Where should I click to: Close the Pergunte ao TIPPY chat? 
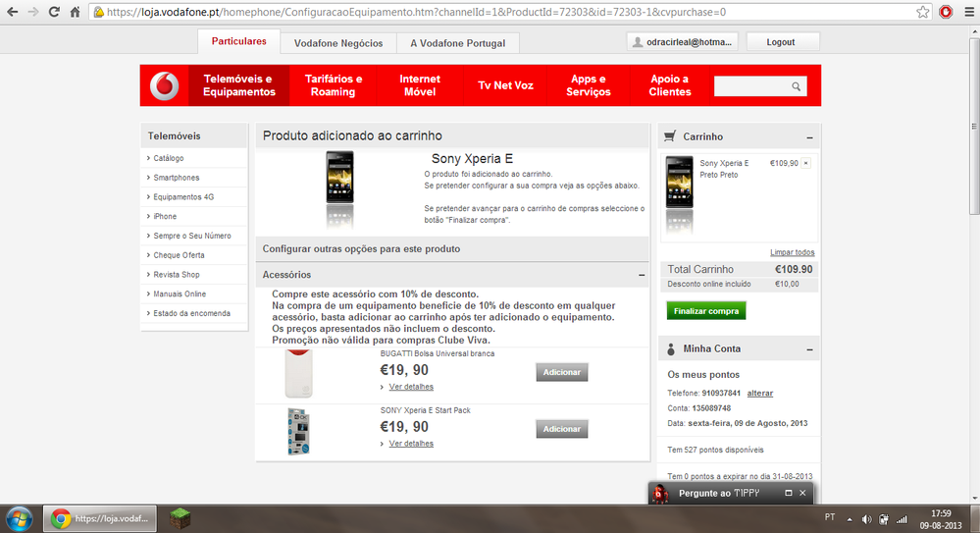tap(802, 492)
